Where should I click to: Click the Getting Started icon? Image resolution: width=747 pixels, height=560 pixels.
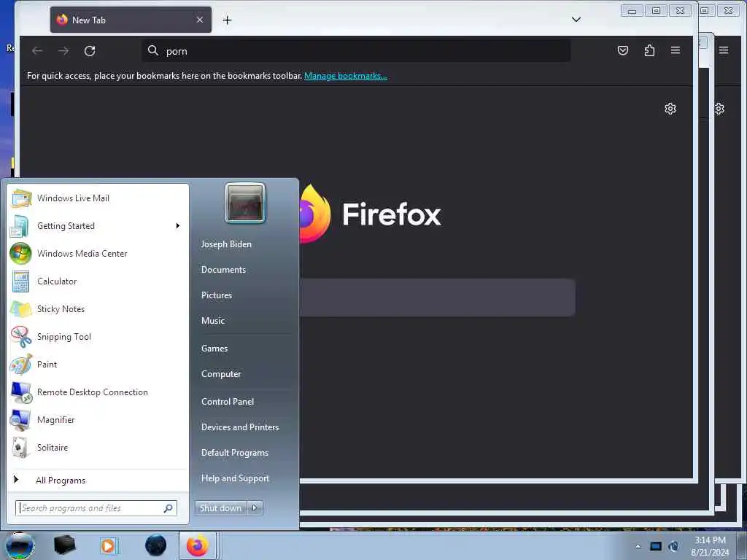pyautogui.click(x=20, y=226)
